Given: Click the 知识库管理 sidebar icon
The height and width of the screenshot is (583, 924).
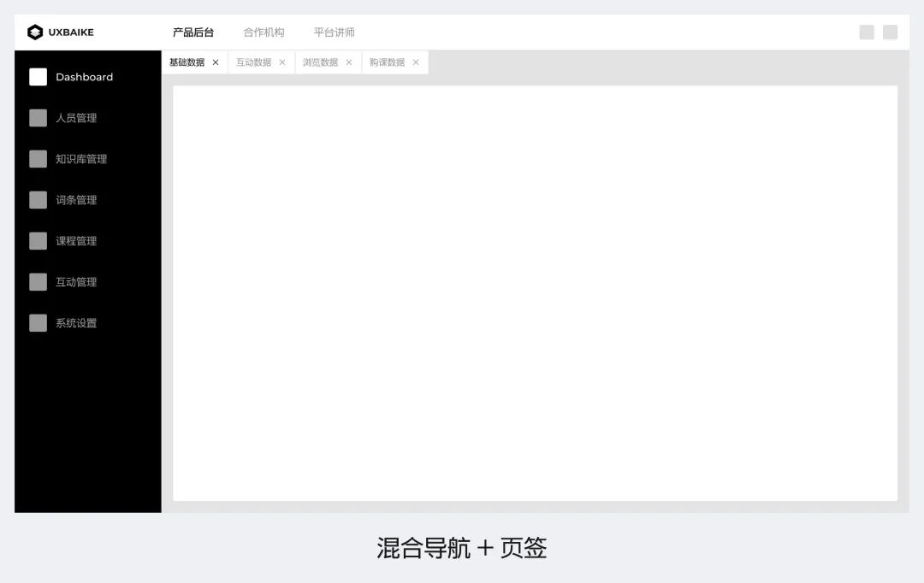Looking at the screenshot, I should 38,159.
